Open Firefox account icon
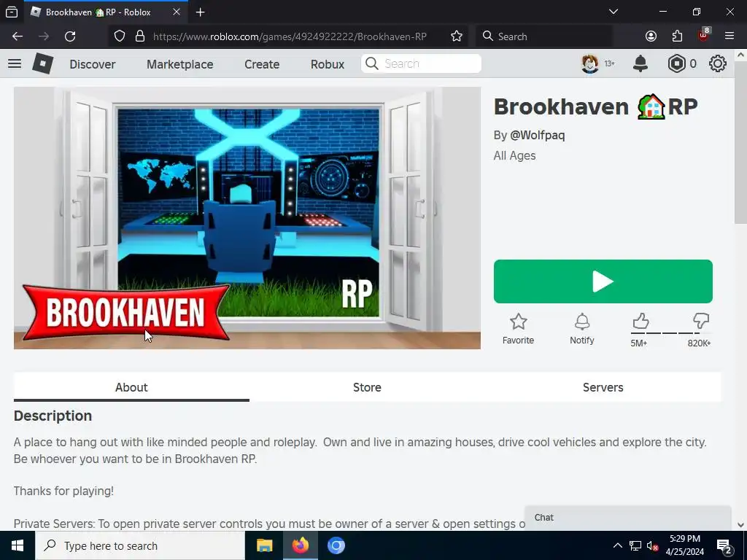The width and height of the screenshot is (747, 560). [x=651, y=36]
